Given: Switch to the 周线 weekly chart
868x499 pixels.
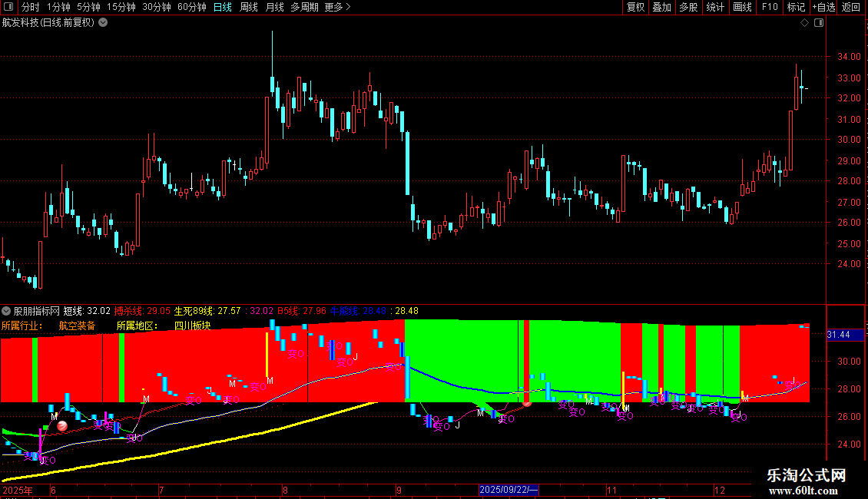Looking at the screenshot, I should pyautogui.click(x=249, y=7).
